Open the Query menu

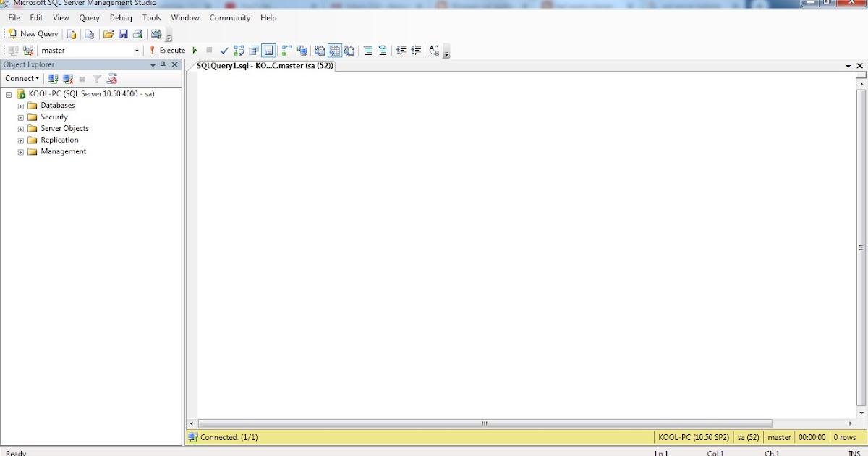click(x=89, y=17)
